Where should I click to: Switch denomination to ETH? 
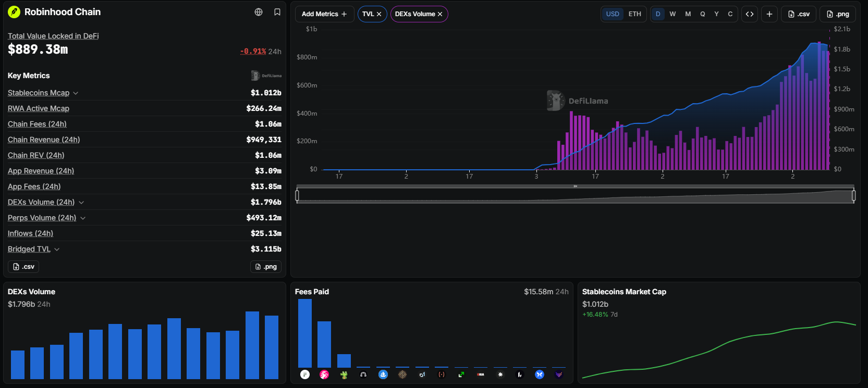[634, 14]
